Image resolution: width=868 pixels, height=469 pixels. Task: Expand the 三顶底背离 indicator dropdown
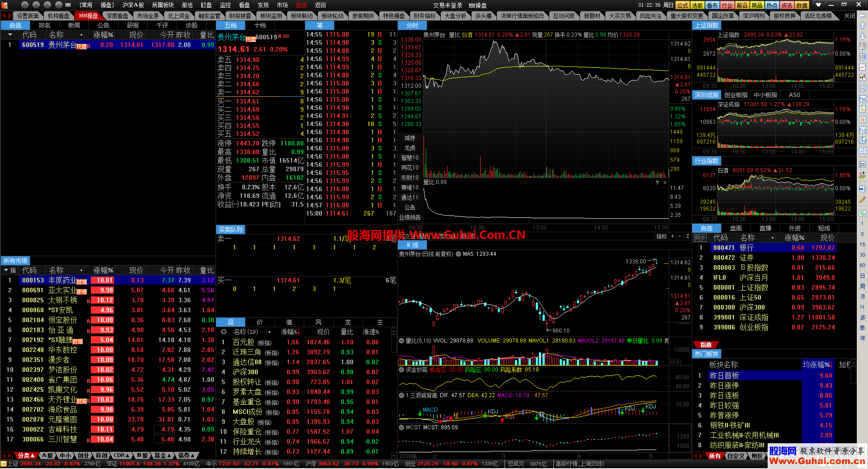[x=401, y=395]
